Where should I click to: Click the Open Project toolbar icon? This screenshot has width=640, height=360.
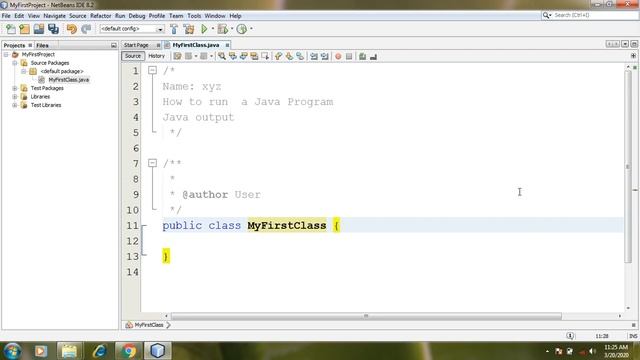click(39, 29)
